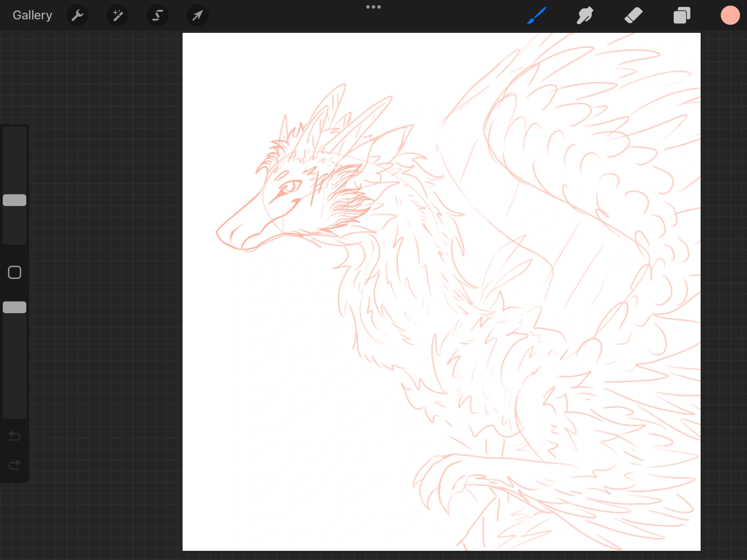Tap the sidebar modify square button

(x=14, y=272)
